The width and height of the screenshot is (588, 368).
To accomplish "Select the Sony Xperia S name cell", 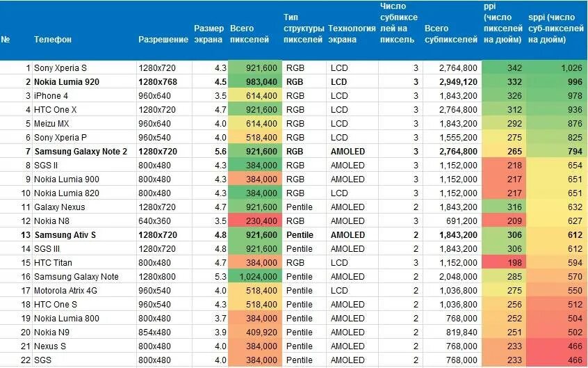I will pos(84,68).
